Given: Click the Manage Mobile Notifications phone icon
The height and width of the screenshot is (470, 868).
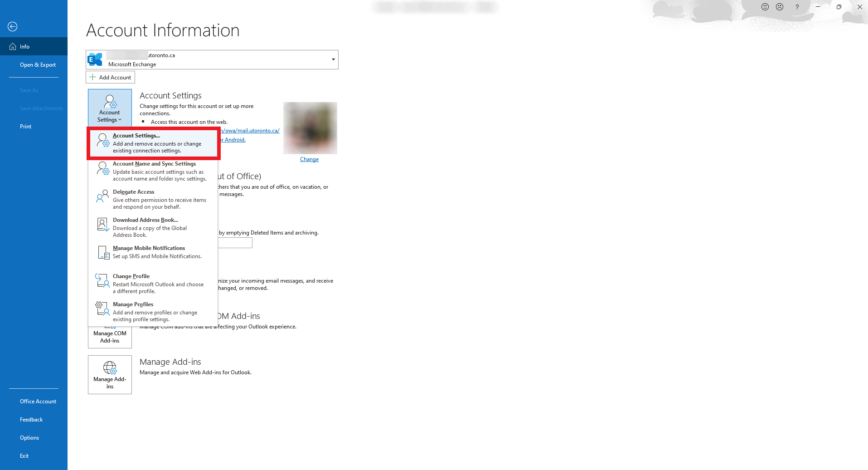Looking at the screenshot, I should pos(104,252).
